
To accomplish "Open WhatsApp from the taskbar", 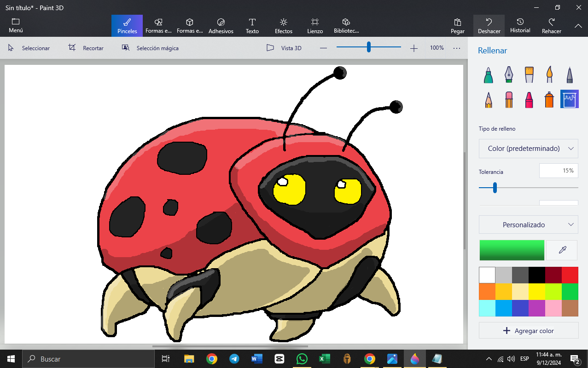I will [302, 359].
